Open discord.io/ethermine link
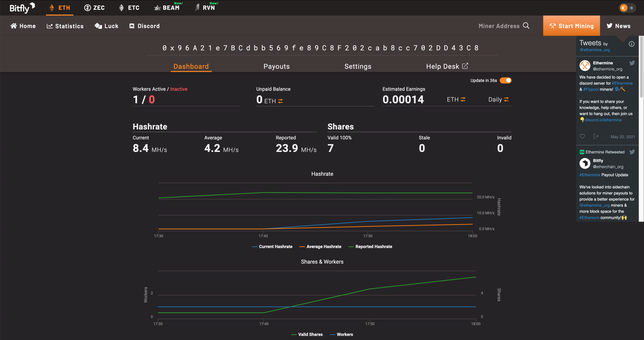Image resolution: width=644 pixels, height=340 pixels. click(603, 120)
